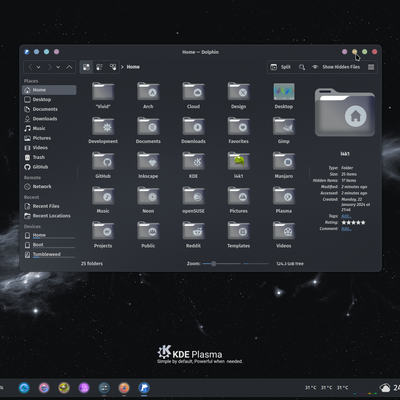
Task: Open the Videos folder in file grid
Action: click(x=284, y=234)
